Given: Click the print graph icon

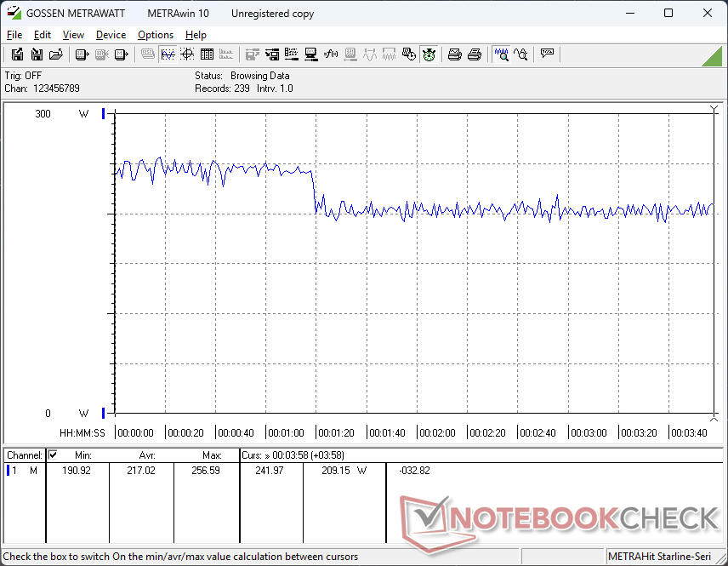Looking at the screenshot, I should [454, 54].
